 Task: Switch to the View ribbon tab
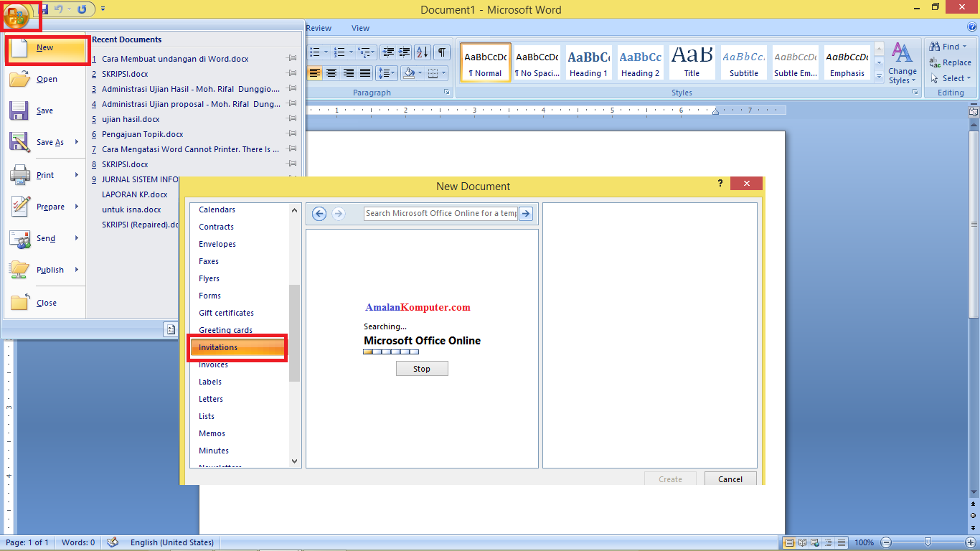tap(361, 28)
